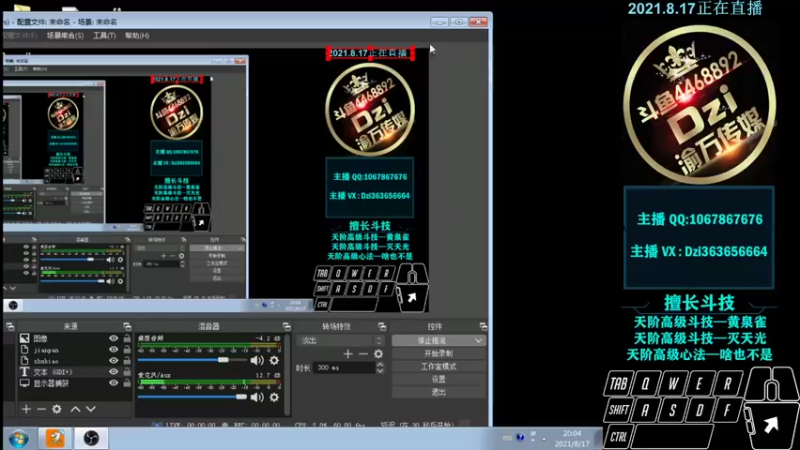Screen dimensions: 800x450
Task: Open desktop audio settings gear
Action: click(x=274, y=360)
